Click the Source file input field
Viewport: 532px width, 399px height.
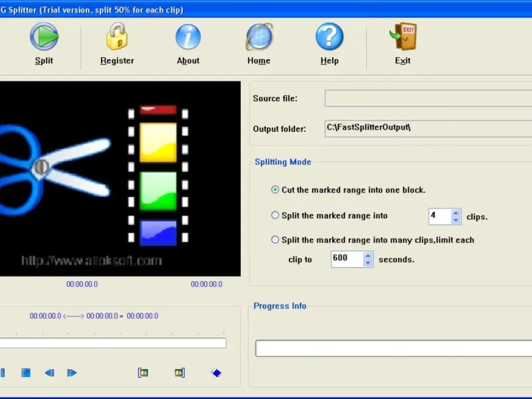428,98
